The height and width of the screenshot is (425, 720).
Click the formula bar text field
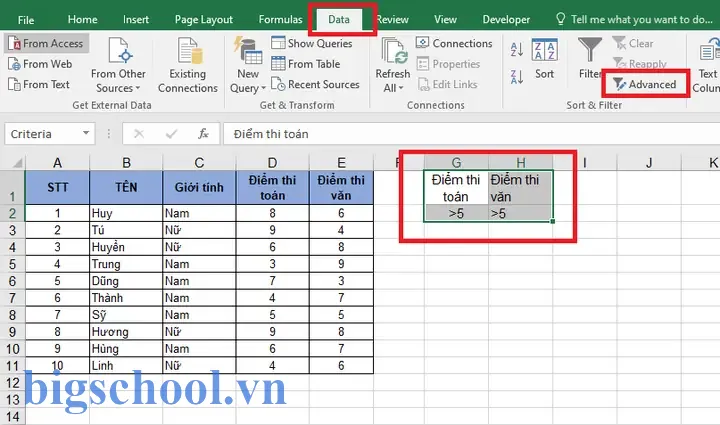pos(471,134)
